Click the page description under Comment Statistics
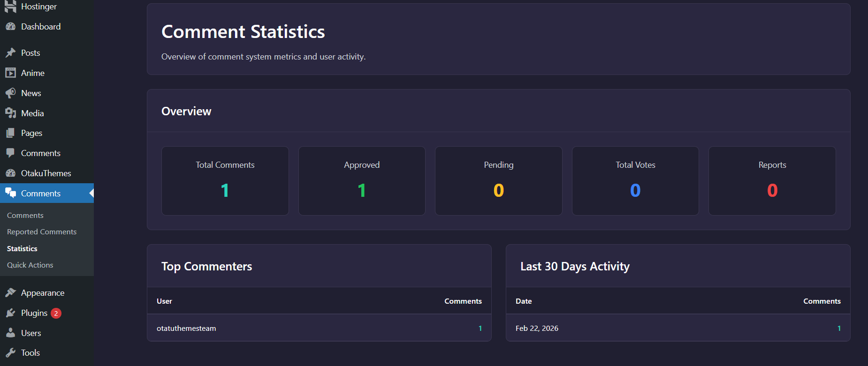868x366 pixels. (x=263, y=57)
